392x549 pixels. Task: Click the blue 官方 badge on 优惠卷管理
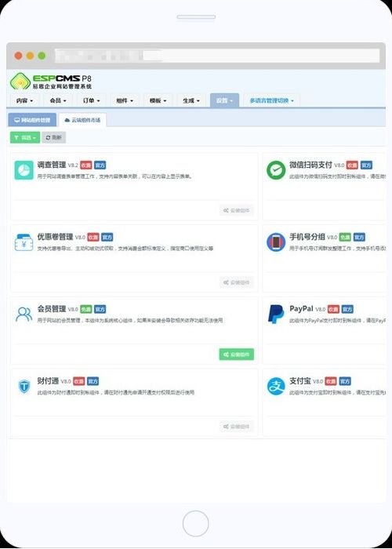(x=107, y=237)
